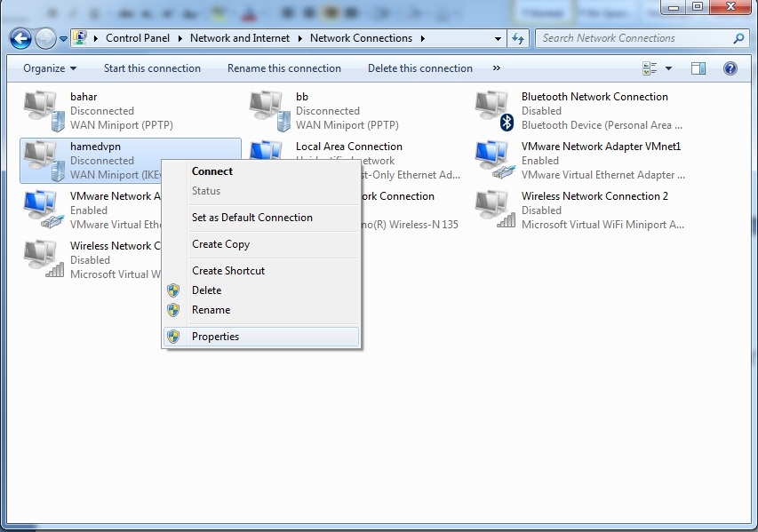Image resolution: width=758 pixels, height=532 pixels.
Task: Open Help with the question mark icon
Action: [x=730, y=68]
